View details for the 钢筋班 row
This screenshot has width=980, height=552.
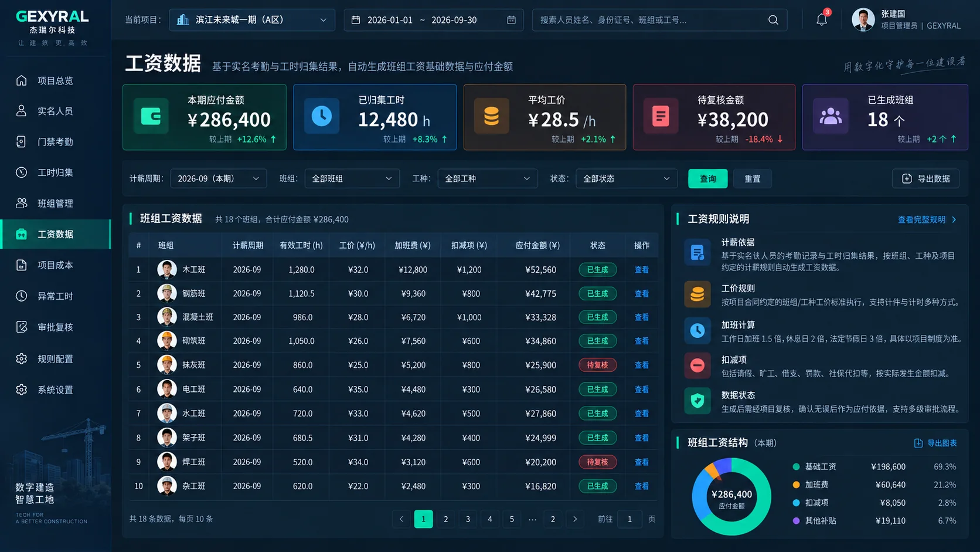642,293
